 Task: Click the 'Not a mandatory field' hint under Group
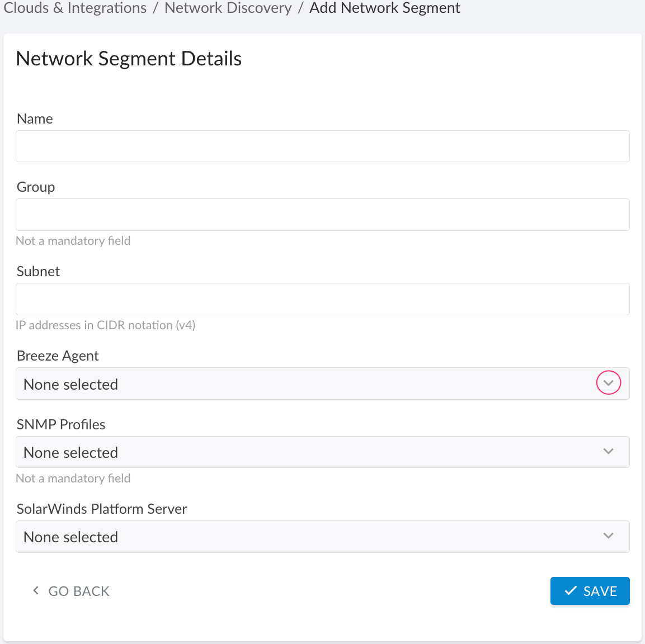[x=73, y=240]
